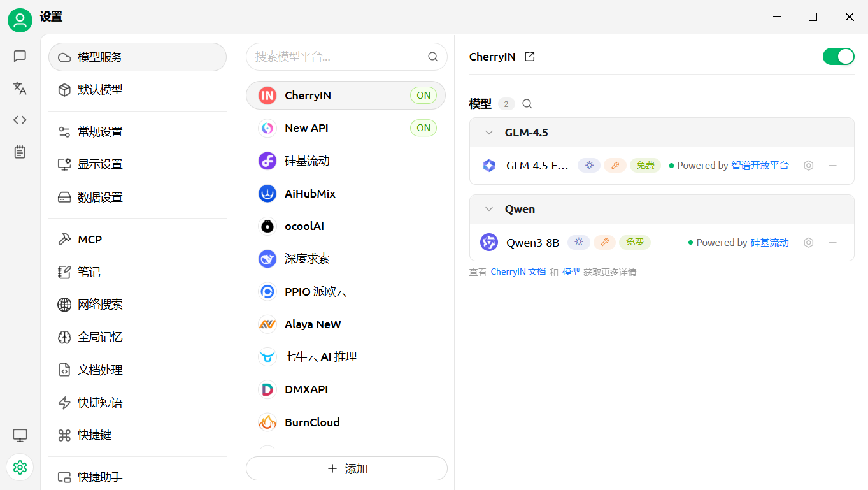Open the code tools icon in sidebar
The width and height of the screenshot is (868, 490).
20,120
